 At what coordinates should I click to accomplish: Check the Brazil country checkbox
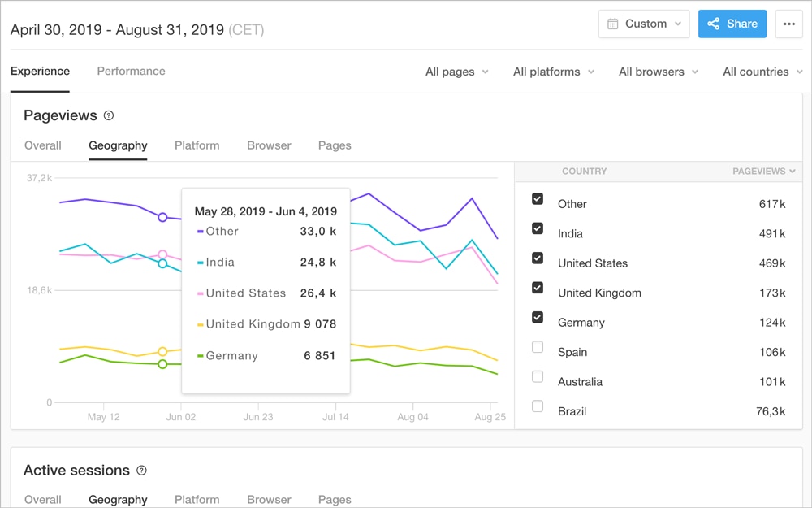538,406
